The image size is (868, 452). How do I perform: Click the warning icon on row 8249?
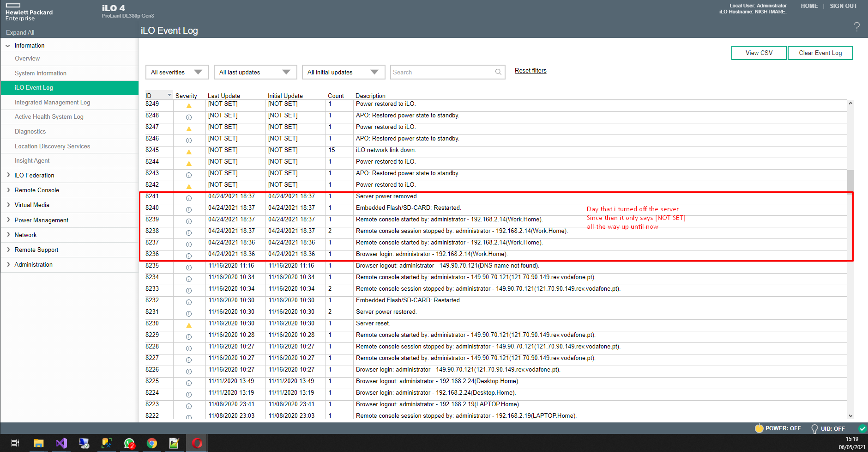point(189,106)
